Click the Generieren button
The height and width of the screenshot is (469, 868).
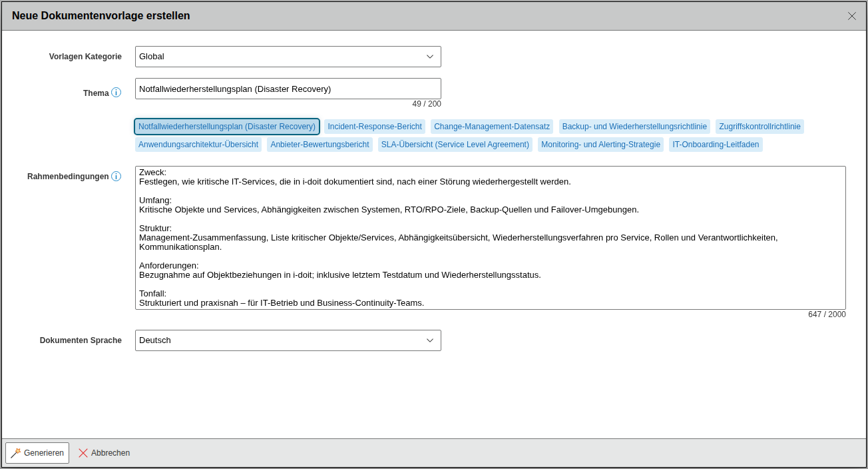(37, 453)
